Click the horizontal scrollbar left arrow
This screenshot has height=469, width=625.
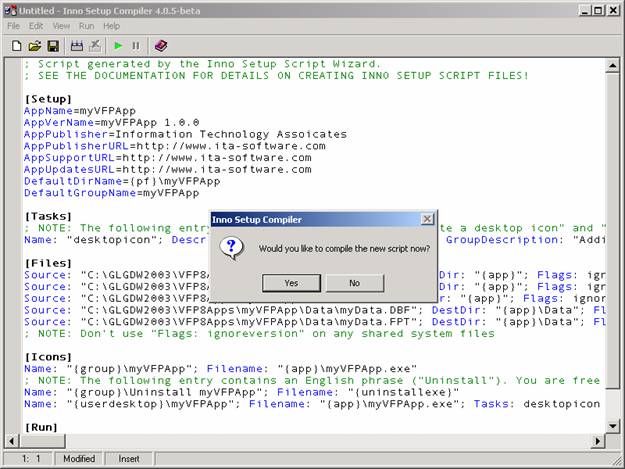[x=12, y=441]
